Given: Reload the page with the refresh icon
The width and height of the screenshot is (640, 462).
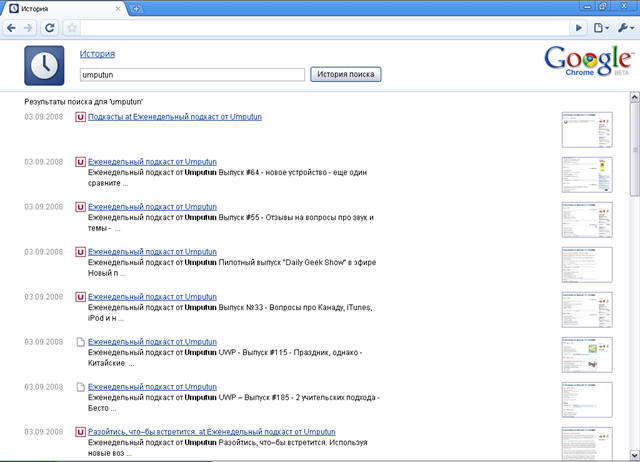Looking at the screenshot, I should click(50, 28).
